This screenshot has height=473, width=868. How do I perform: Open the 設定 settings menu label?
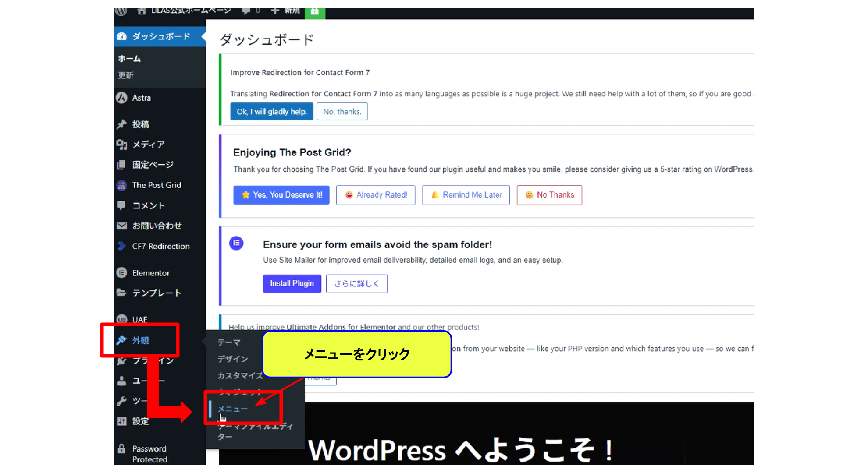pyautogui.click(x=140, y=421)
